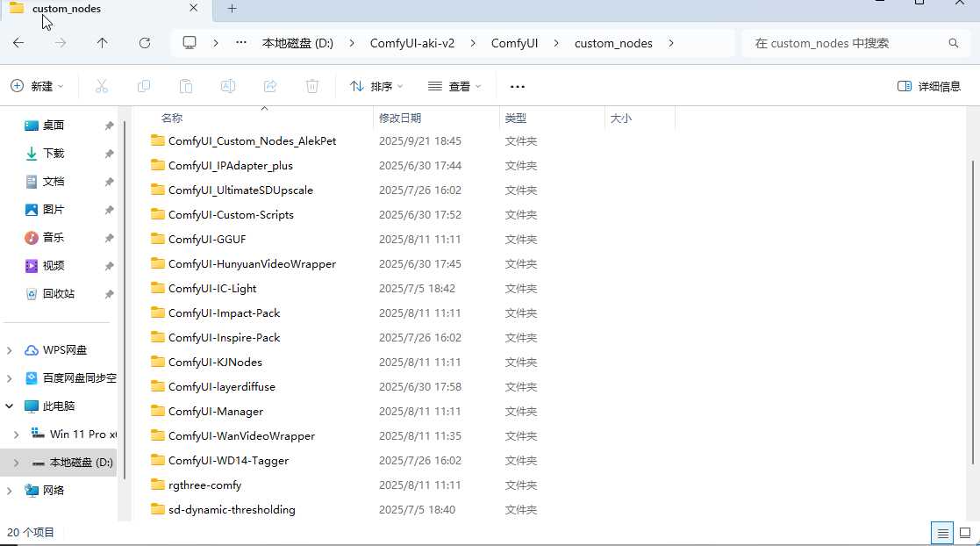Open the 新建 (New) dropdown

38,86
